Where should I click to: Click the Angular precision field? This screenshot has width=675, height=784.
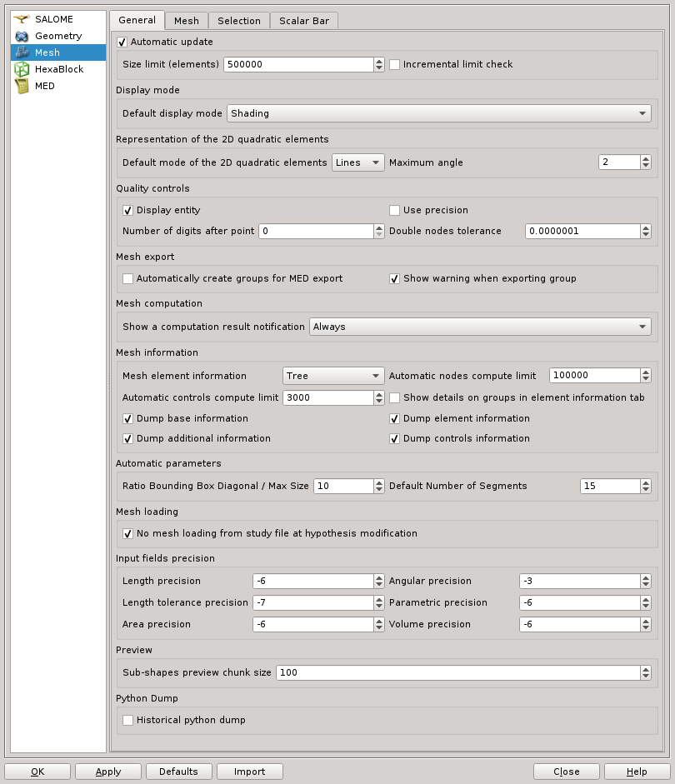(x=580, y=581)
